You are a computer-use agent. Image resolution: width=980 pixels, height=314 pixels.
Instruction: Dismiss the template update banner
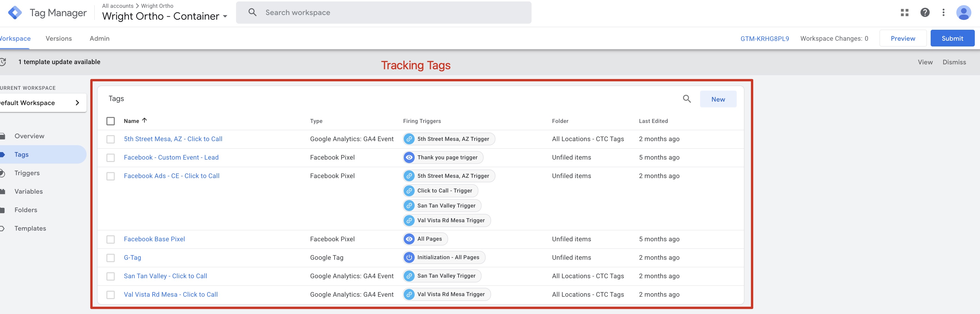pos(954,62)
